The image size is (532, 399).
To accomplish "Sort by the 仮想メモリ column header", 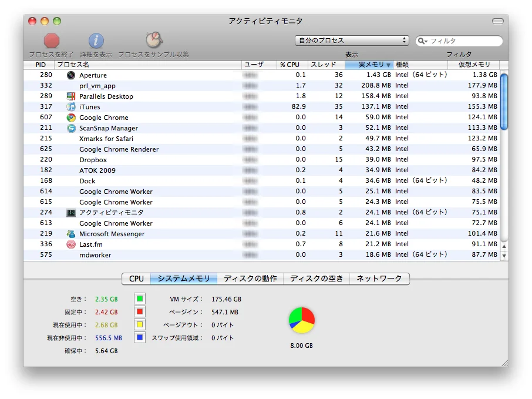I will 474,65.
